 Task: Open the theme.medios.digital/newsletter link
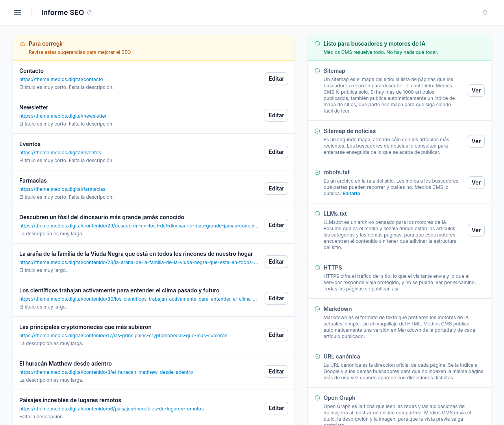click(x=63, y=116)
